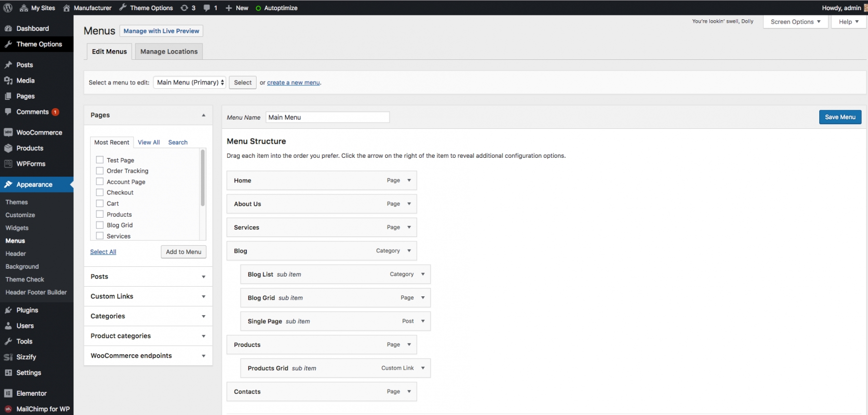Open Elementor in the sidebar

pos(31,393)
